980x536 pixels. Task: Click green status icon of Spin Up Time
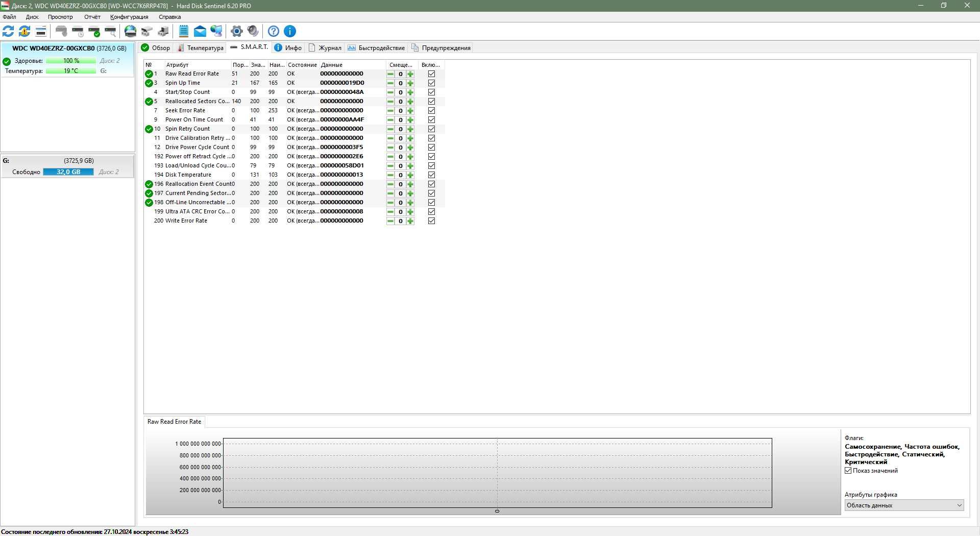click(149, 83)
